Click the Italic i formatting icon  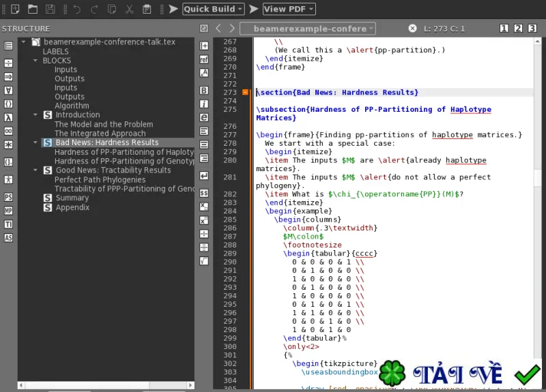point(204,104)
